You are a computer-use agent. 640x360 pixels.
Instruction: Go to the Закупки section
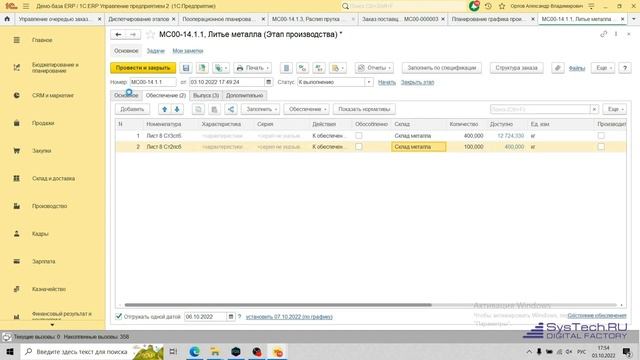[42, 151]
